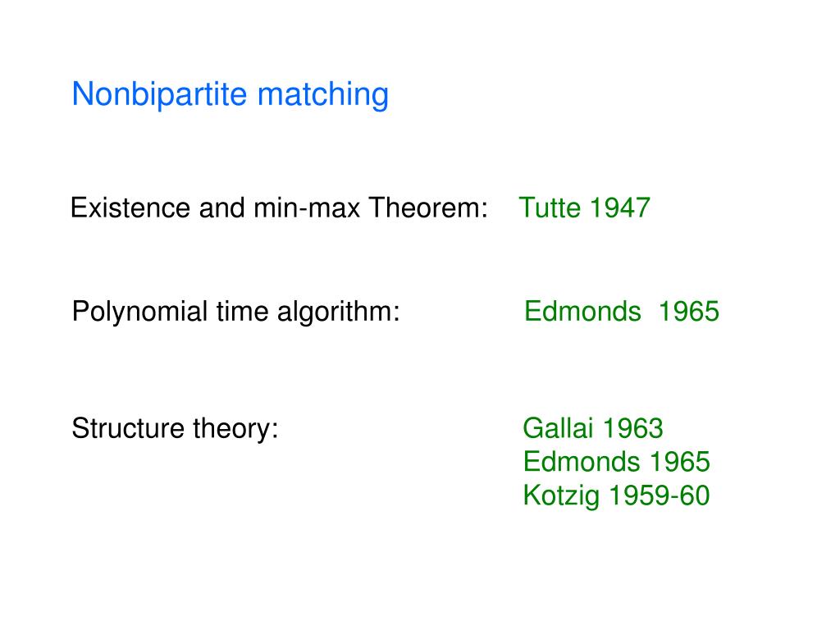
Task: Click the Nonbipartite matching title
Action: [x=231, y=95]
